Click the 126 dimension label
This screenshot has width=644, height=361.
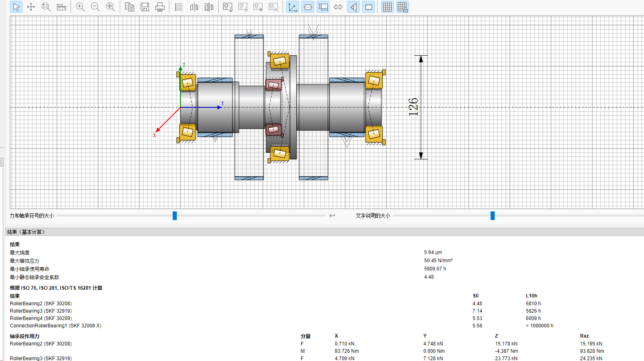[x=413, y=107]
